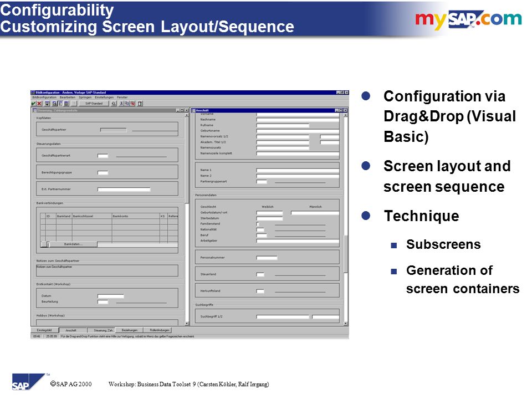Click the SAP-Standard toolbar button

click(x=94, y=104)
